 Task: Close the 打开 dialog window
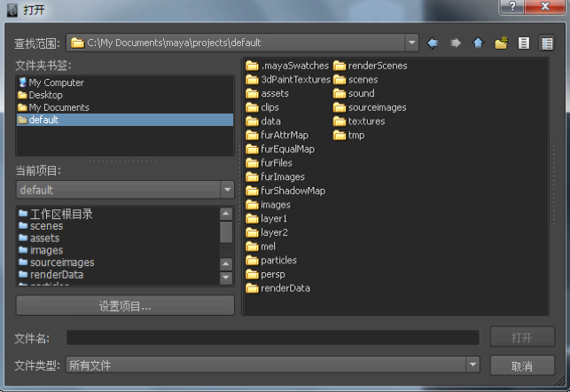click(x=544, y=6)
